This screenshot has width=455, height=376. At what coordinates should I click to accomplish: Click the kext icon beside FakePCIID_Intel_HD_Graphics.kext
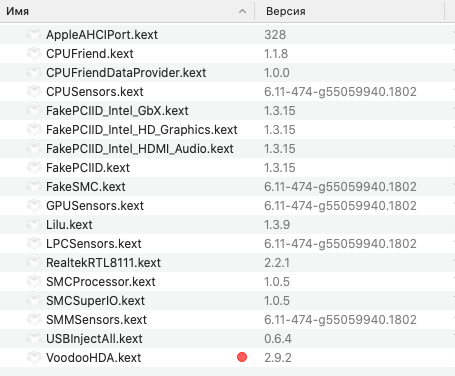coord(34,129)
